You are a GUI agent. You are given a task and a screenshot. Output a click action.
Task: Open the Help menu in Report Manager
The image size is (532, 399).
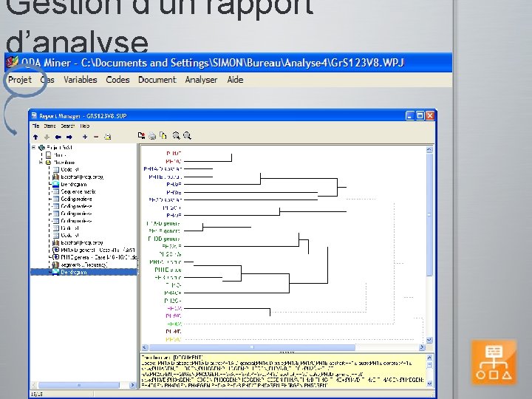[85, 126]
